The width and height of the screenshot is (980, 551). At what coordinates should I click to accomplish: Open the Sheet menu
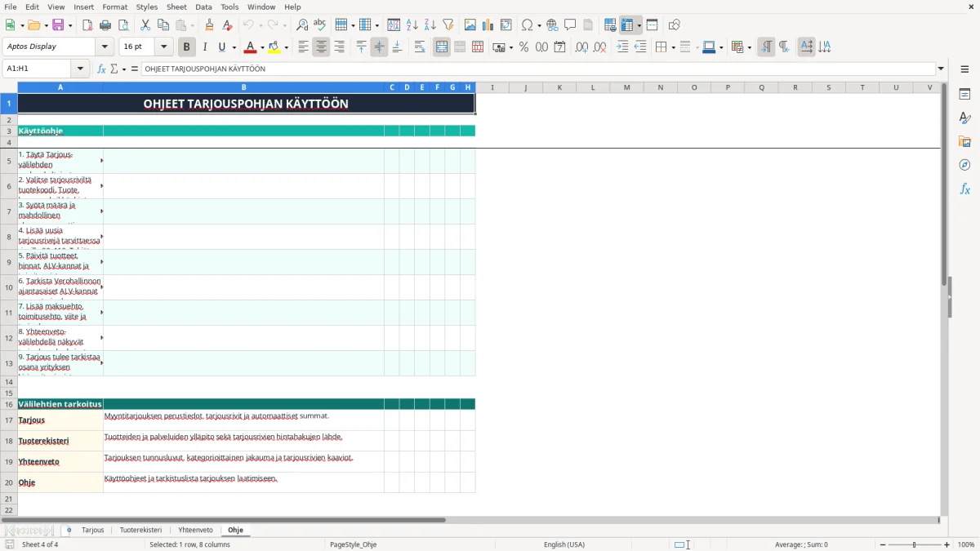point(176,7)
